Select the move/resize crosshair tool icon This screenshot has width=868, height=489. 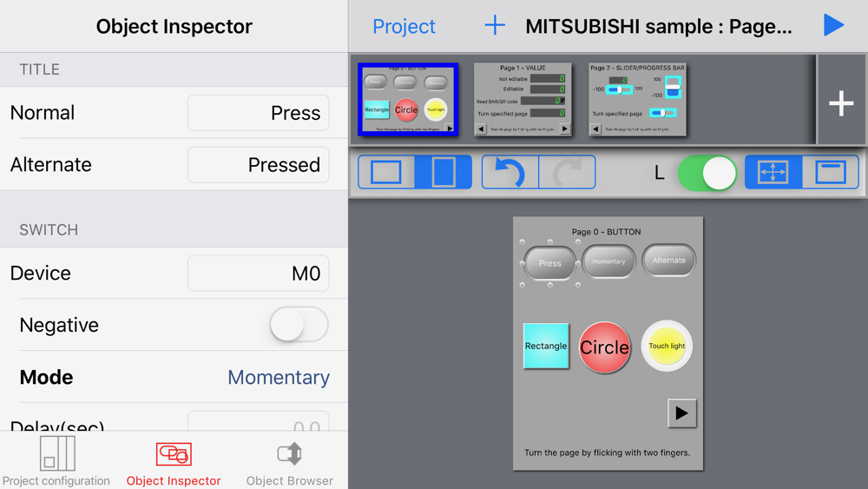[x=773, y=172]
